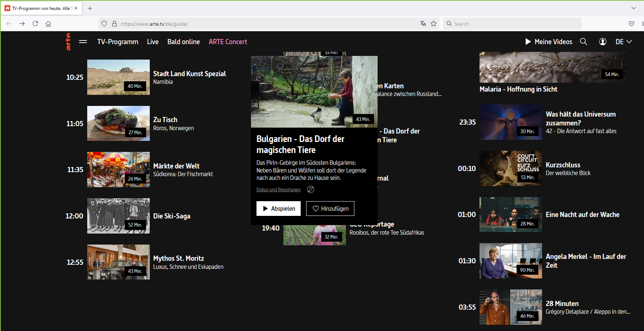Open the list all tabs chevron
Screen dimensions: 644x331
633,8
